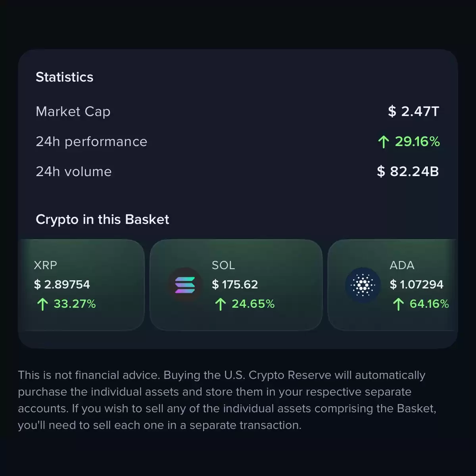The width and height of the screenshot is (476, 476).
Task: Click the XRP price $ 2.89754
Action: [62, 284]
